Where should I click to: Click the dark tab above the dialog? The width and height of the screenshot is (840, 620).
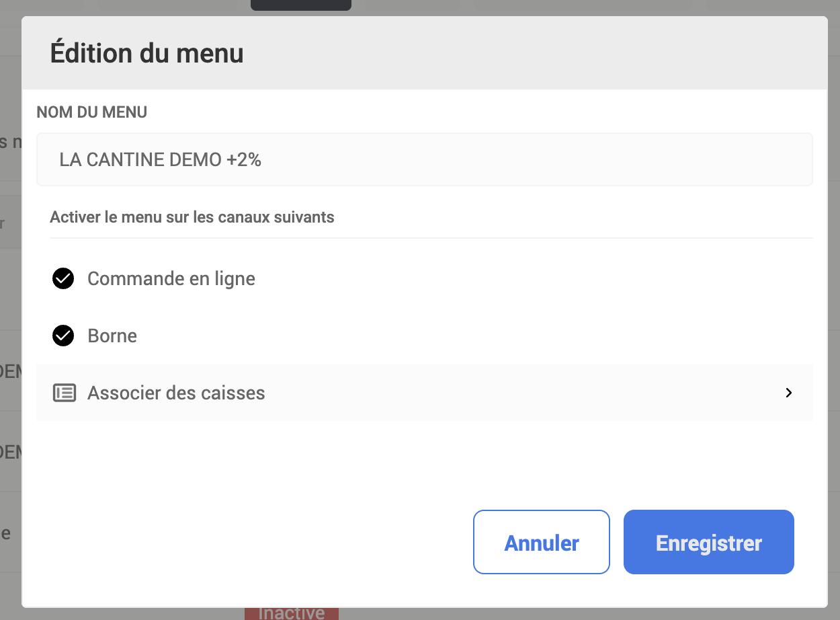[300, 5]
